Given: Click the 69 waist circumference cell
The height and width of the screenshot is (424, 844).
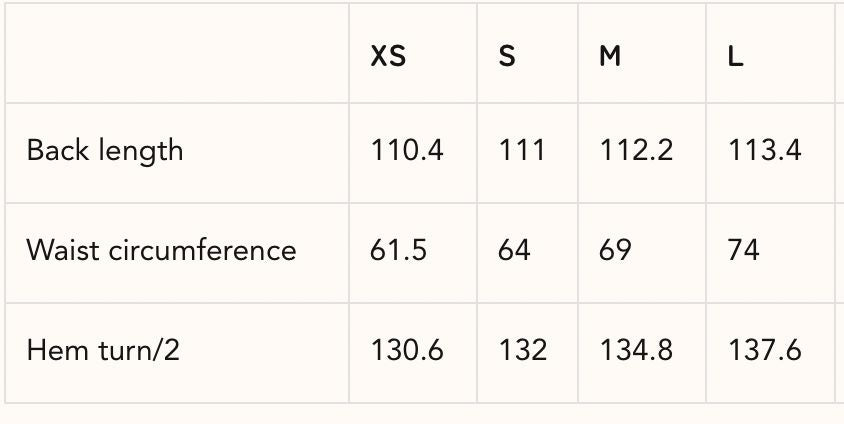Looking at the screenshot, I should tap(615, 249).
